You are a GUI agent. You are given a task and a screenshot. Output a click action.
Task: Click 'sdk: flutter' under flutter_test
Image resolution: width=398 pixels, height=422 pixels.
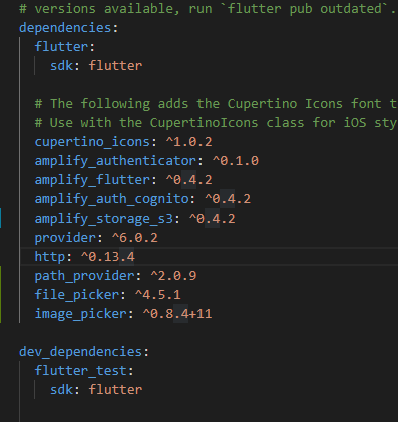tap(96, 390)
